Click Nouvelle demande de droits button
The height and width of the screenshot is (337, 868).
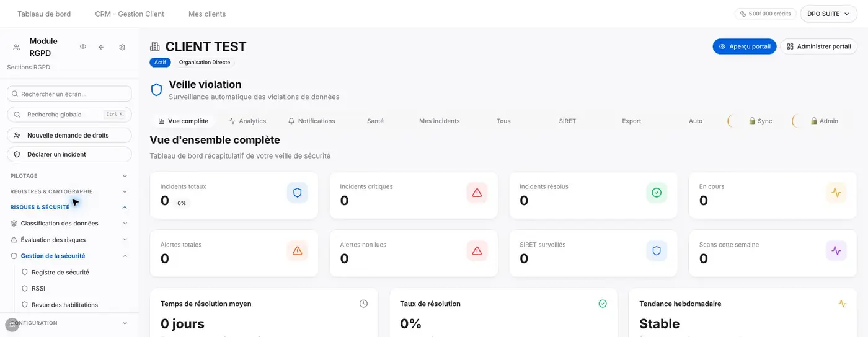click(69, 135)
